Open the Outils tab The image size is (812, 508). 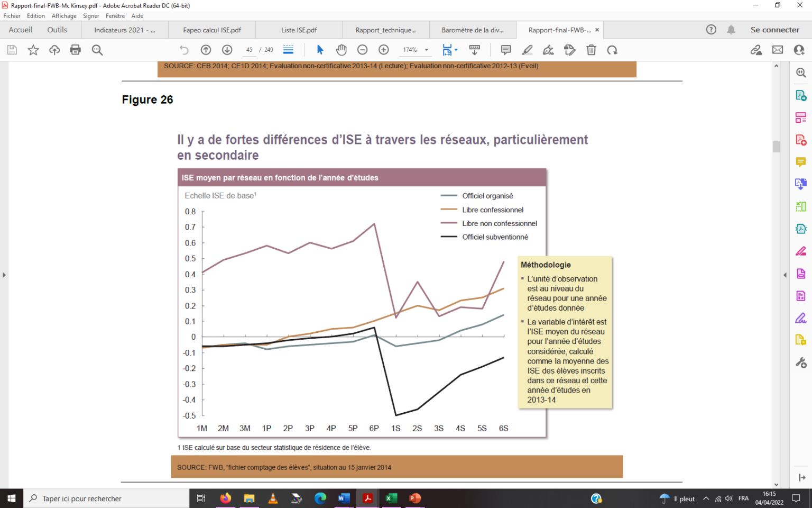[x=57, y=30]
